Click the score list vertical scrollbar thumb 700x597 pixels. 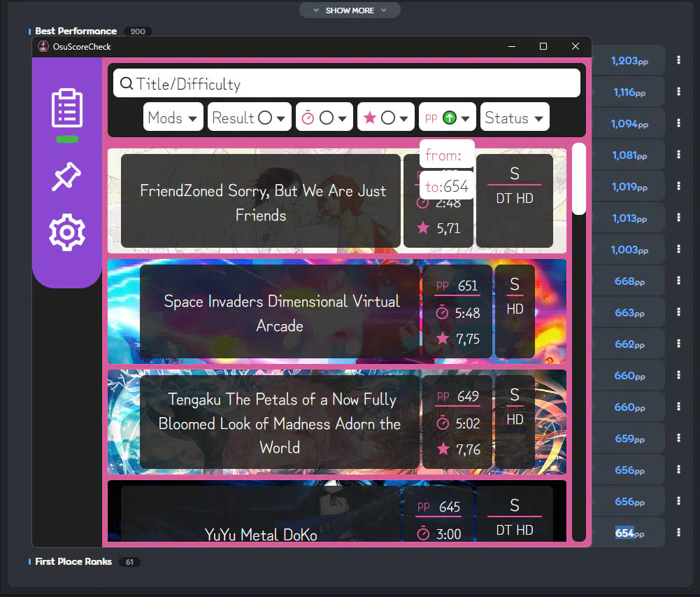pyautogui.click(x=579, y=178)
